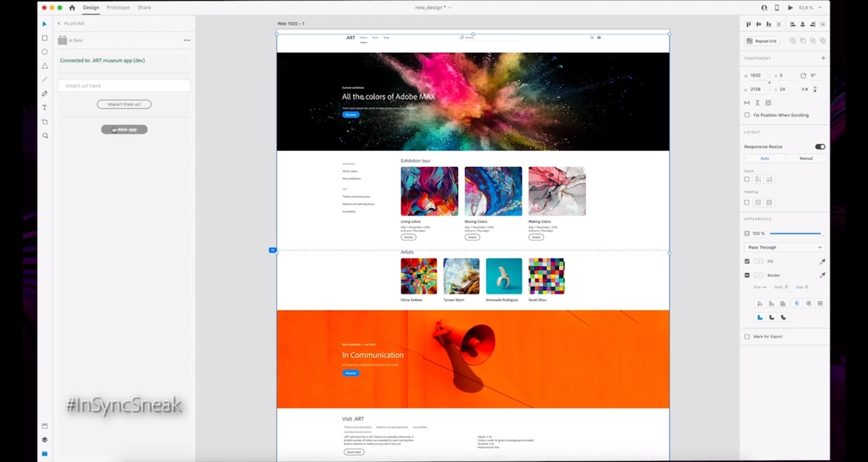Click Border eyedropper icon
The image size is (868, 462).
coord(822,275)
